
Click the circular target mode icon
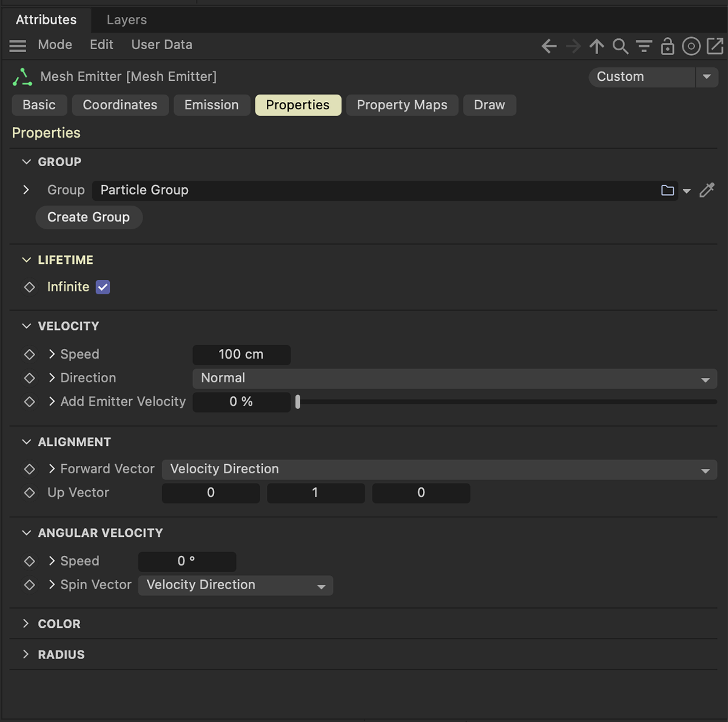pyautogui.click(x=691, y=46)
